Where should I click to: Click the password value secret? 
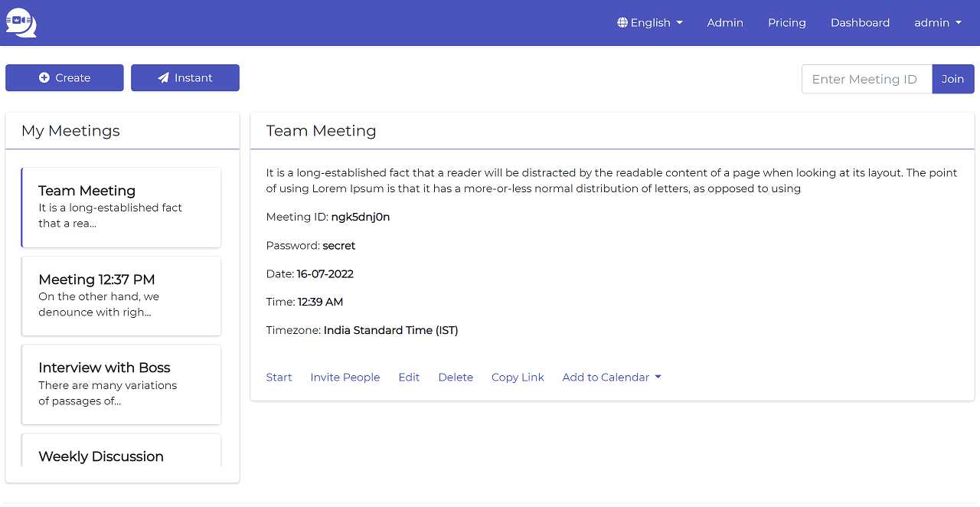339,246
